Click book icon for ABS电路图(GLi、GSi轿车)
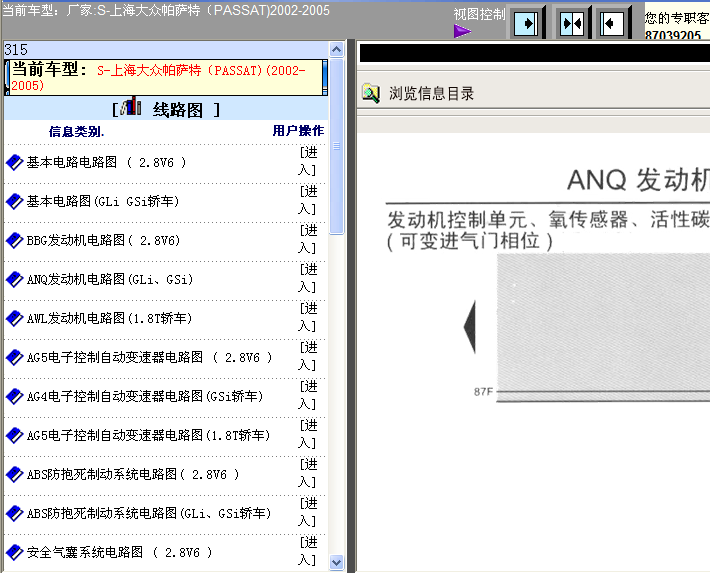This screenshot has height=573, width=710. pos(14,513)
